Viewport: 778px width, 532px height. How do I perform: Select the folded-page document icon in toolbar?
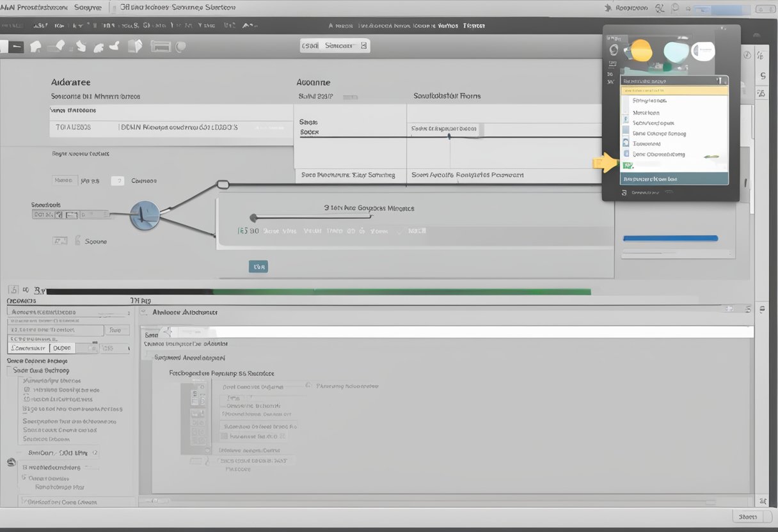tap(135, 46)
